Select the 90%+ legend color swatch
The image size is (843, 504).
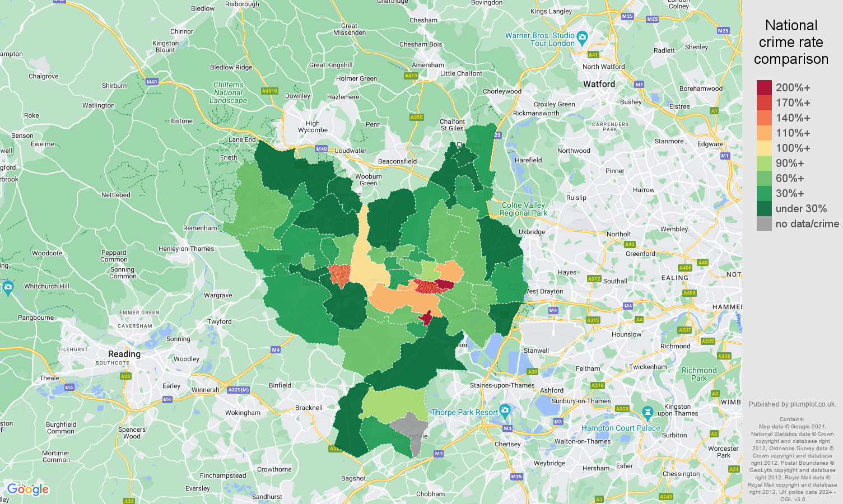point(764,163)
